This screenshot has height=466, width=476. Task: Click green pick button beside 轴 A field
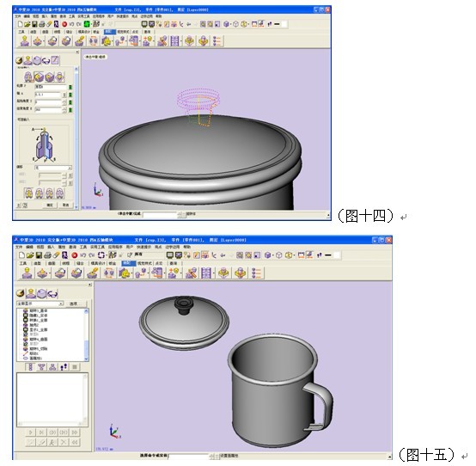pyautogui.click(x=70, y=95)
